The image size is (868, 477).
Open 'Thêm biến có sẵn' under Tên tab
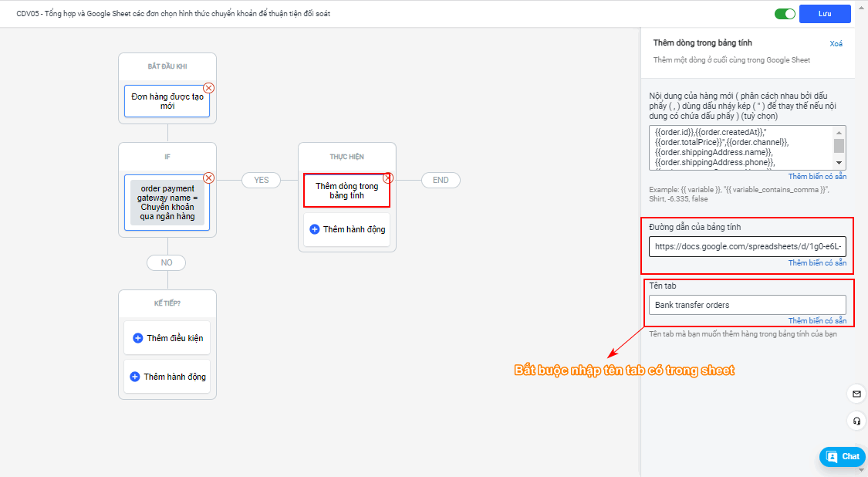(x=817, y=321)
